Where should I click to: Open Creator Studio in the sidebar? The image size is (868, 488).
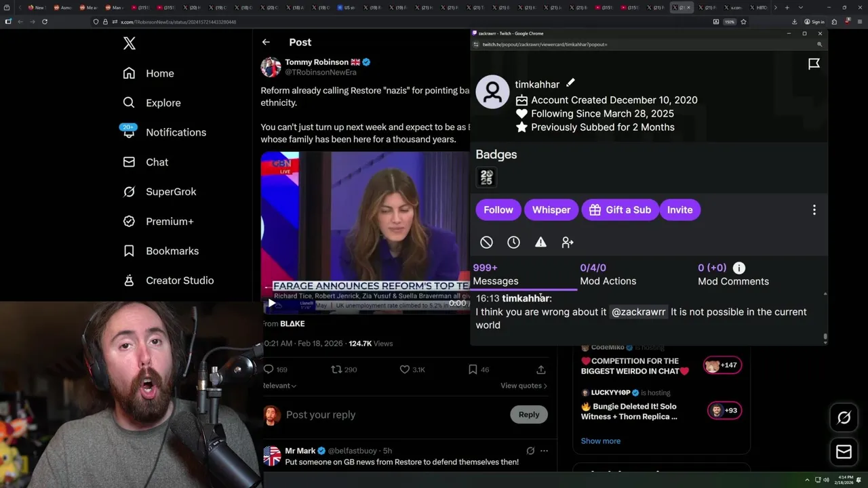click(x=168, y=281)
